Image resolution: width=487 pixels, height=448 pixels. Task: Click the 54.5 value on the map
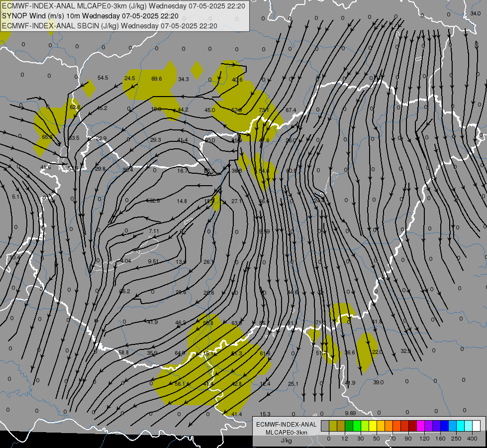pos(103,78)
